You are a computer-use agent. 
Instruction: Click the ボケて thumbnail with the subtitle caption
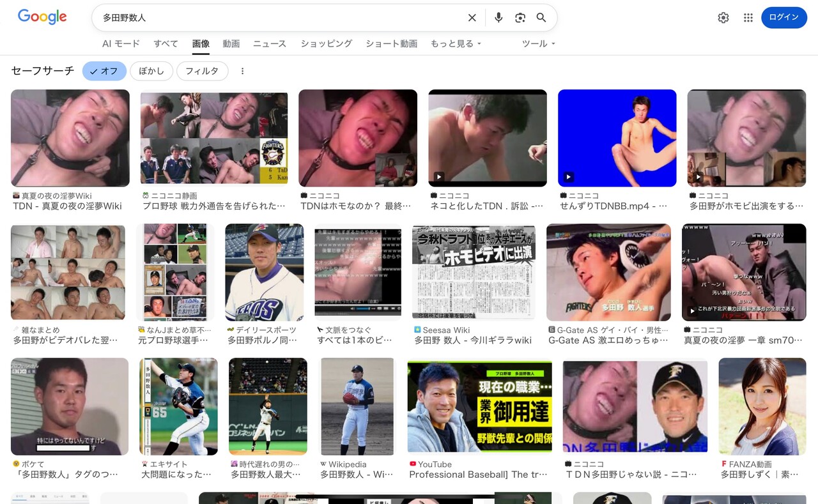pos(70,406)
